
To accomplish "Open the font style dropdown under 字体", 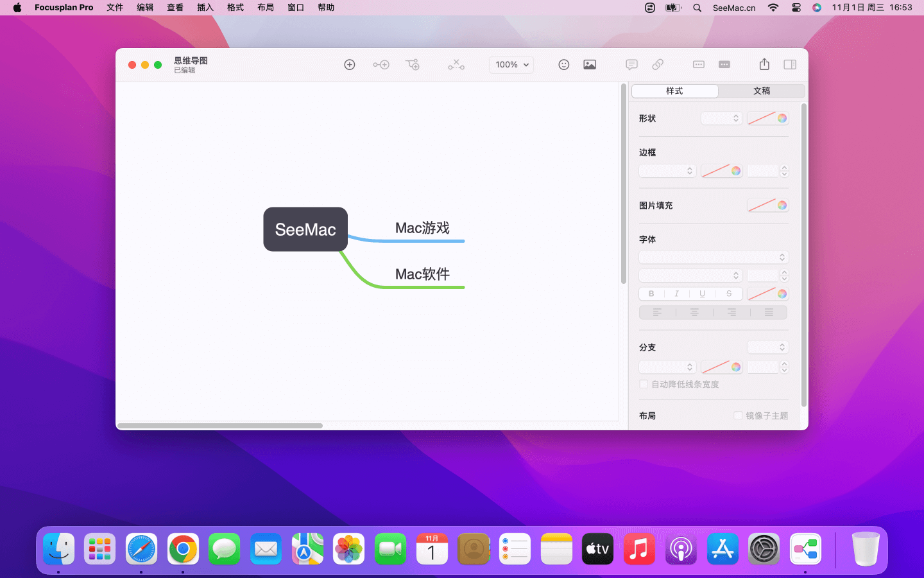I will [690, 275].
